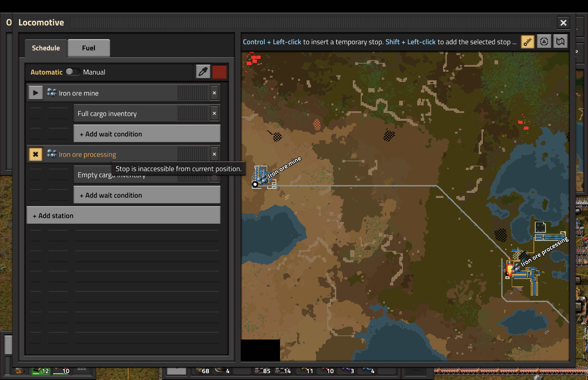Image resolution: width=588 pixels, height=380 pixels.
Task: Click the Add station button
Action: (x=123, y=215)
